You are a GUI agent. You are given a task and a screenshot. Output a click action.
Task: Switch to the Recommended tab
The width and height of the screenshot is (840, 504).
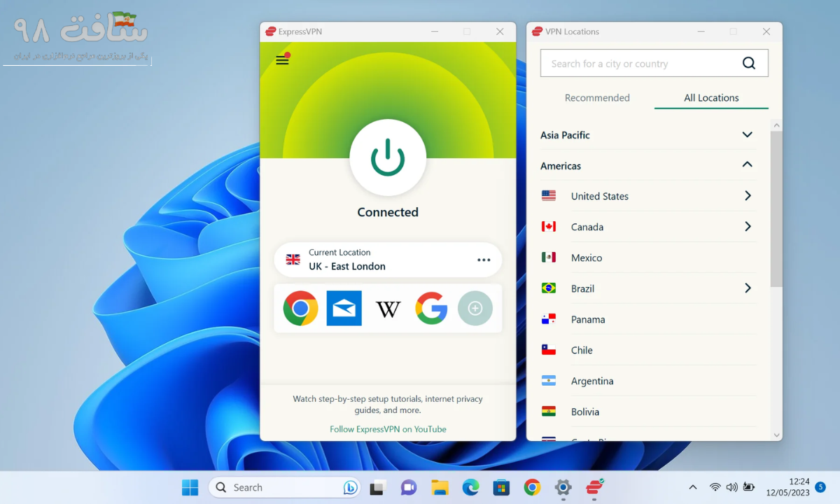[597, 98]
